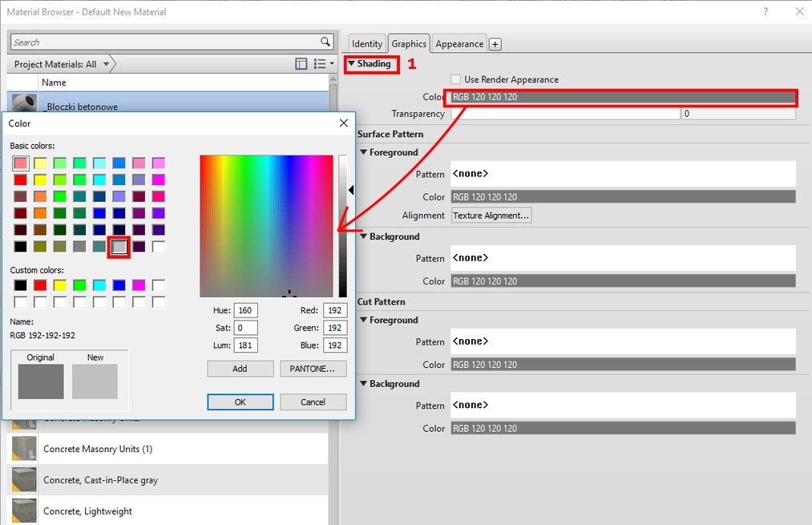812x525 pixels.
Task: Click the Red value input field
Action: [334, 310]
